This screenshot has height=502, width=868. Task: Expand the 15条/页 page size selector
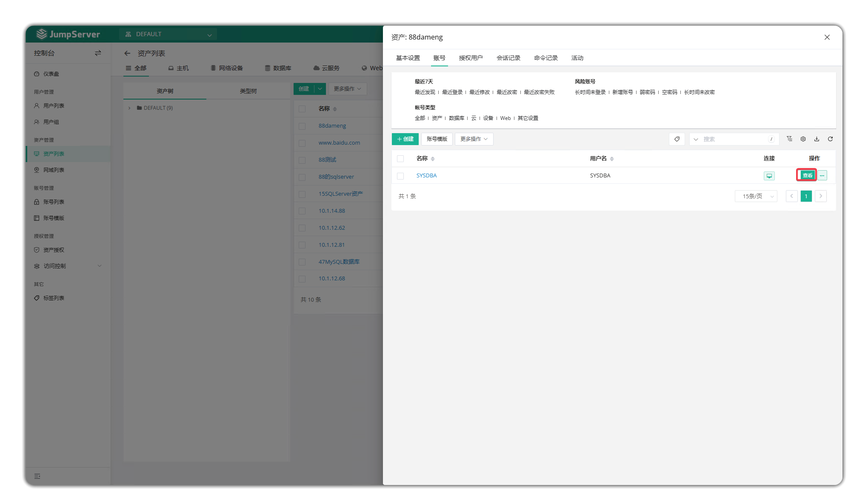[x=756, y=196]
